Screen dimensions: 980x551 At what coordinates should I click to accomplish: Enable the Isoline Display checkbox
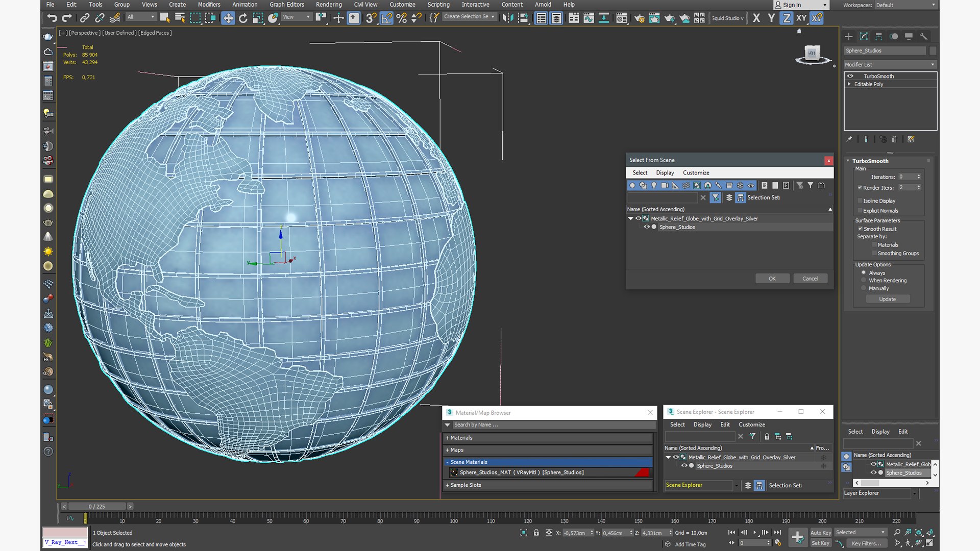[860, 201]
